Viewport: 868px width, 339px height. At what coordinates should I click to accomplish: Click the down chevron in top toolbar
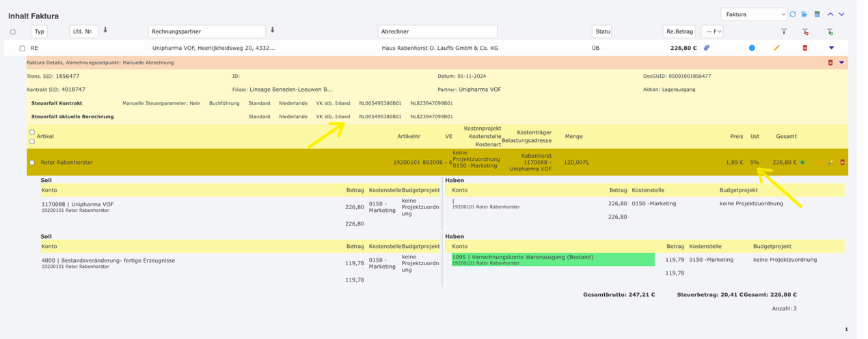pos(842,14)
